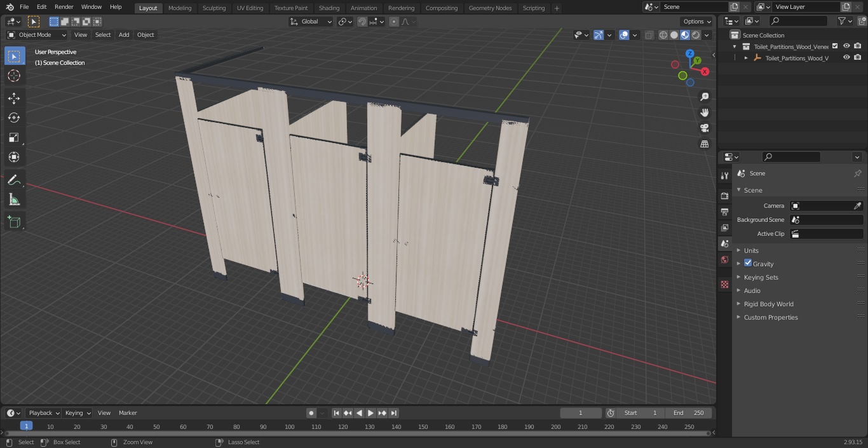This screenshot has height=448, width=868.
Task: Disable object rendering via camera icon
Action: (x=858, y=58)
